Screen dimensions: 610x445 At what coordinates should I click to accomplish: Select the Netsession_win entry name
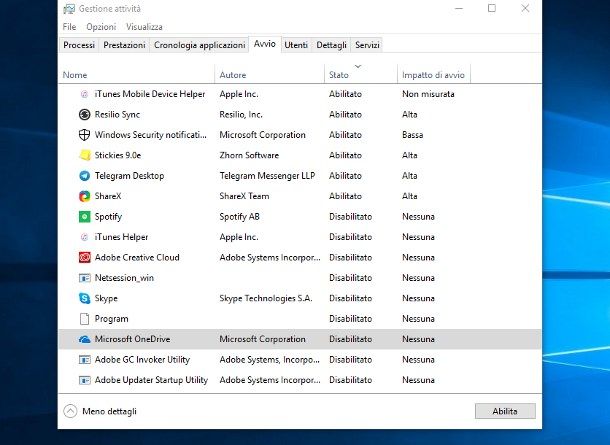[x=124, y=278]
